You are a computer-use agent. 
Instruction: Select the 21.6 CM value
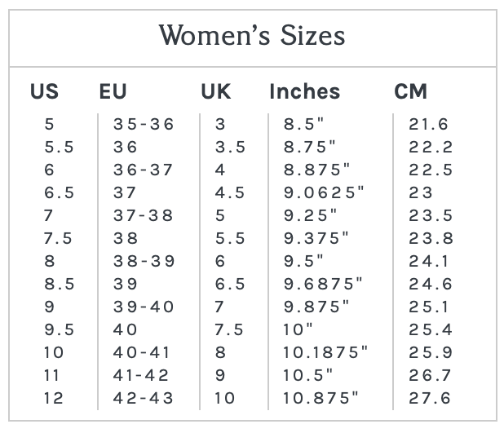point(429,125)
